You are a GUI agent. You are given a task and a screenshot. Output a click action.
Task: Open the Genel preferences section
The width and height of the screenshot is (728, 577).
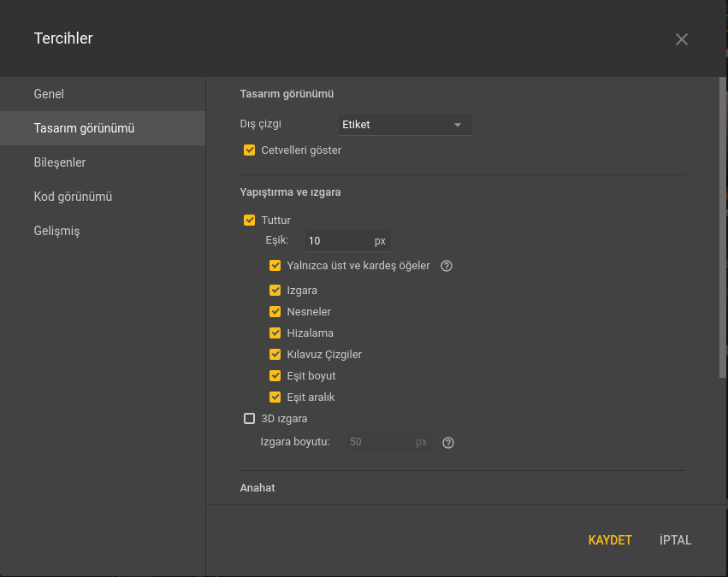pos(49,94)
